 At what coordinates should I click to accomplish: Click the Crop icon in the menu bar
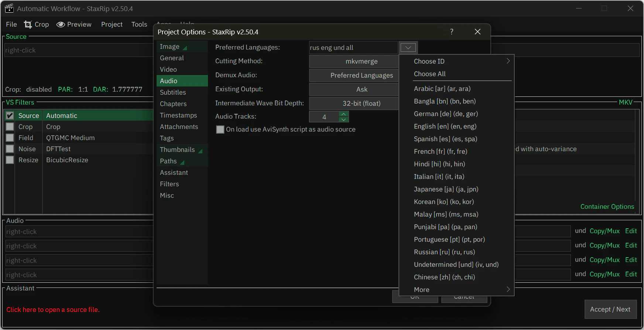click(28, 24)
